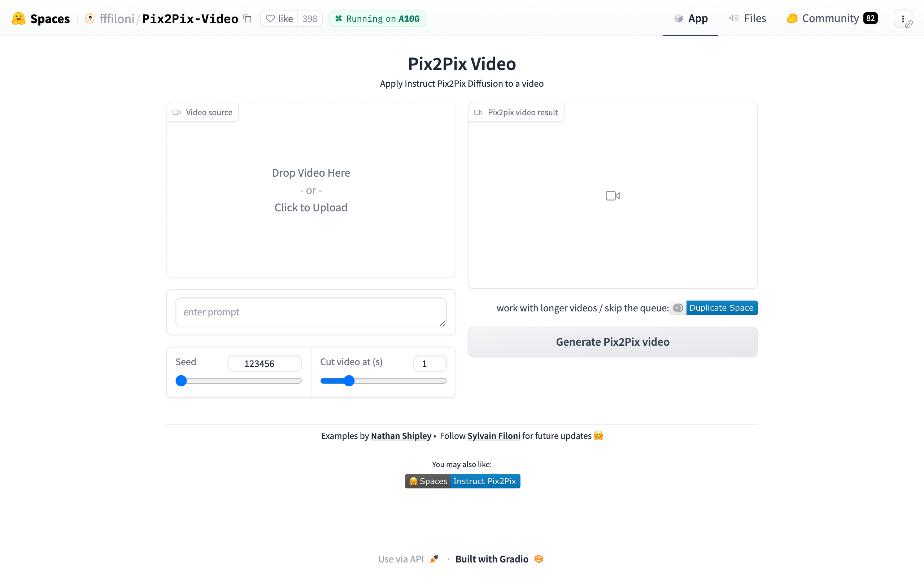924x578 pixels.
Task: Click the "You may also like:" text
Action: [462, 465]
